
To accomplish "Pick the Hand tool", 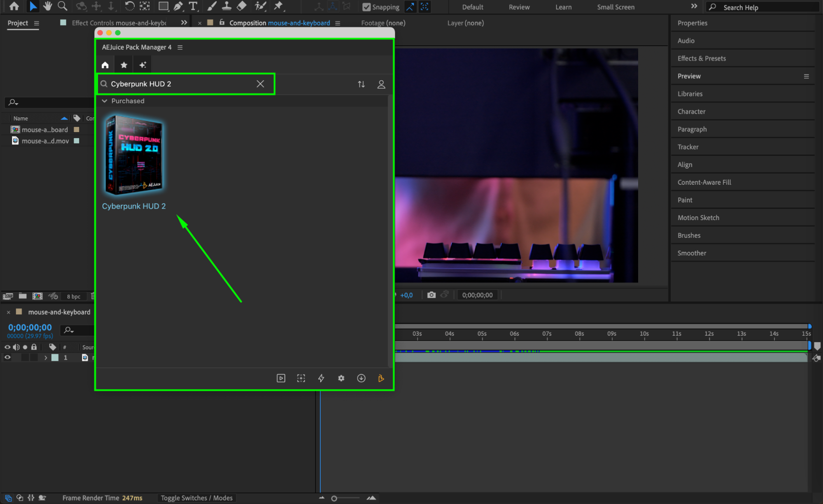I will pyautogui.click(x=47, y=6).
